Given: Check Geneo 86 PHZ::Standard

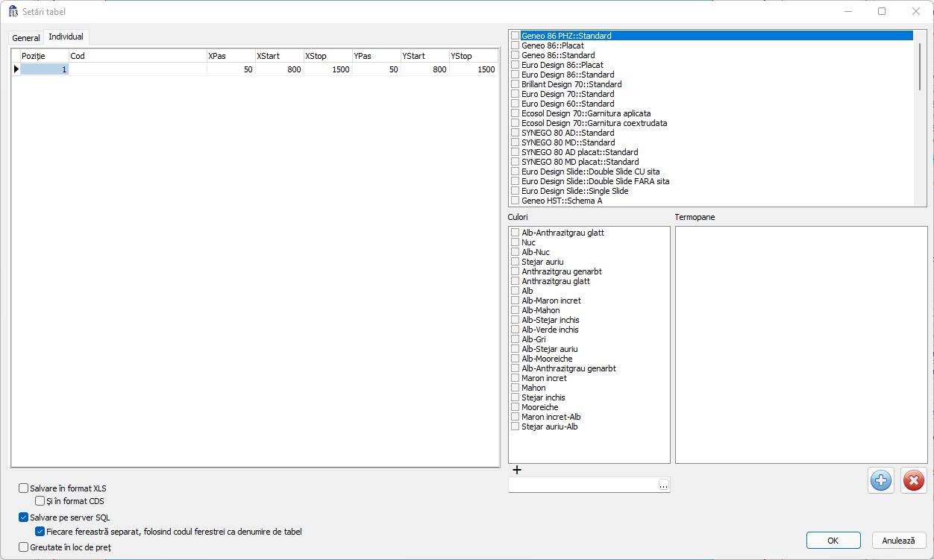Looking at the screenshot, I should (x=515, y=36).
